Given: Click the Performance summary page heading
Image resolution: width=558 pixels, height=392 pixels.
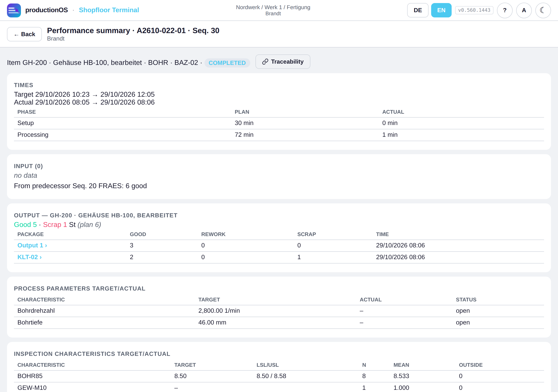Looking at the screenshot, I should pyautogui.click(x=133, y=31).
